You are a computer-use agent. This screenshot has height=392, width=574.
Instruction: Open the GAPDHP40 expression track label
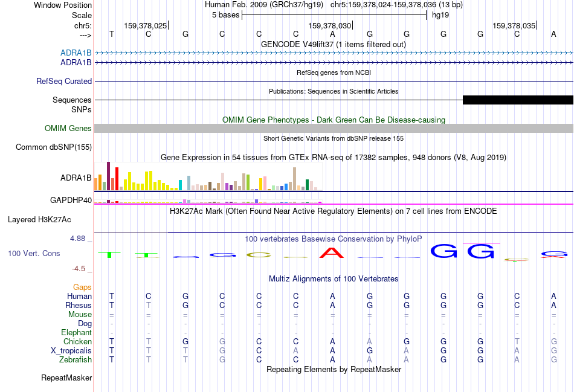coord(71,200)
